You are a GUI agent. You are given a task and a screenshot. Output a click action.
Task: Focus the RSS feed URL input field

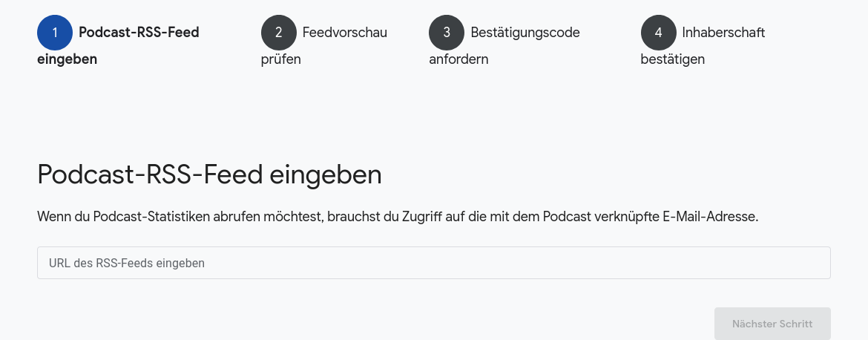434,263
